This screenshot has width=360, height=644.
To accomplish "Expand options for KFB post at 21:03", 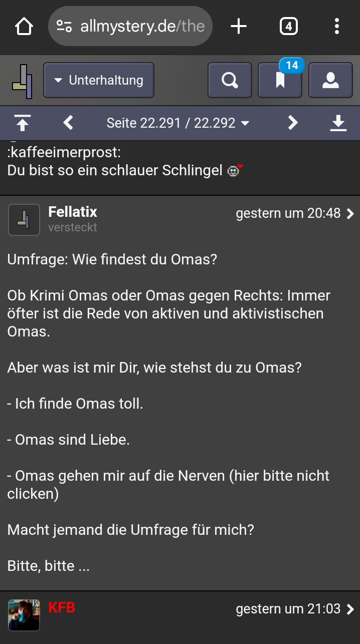I will click(350, 609).
